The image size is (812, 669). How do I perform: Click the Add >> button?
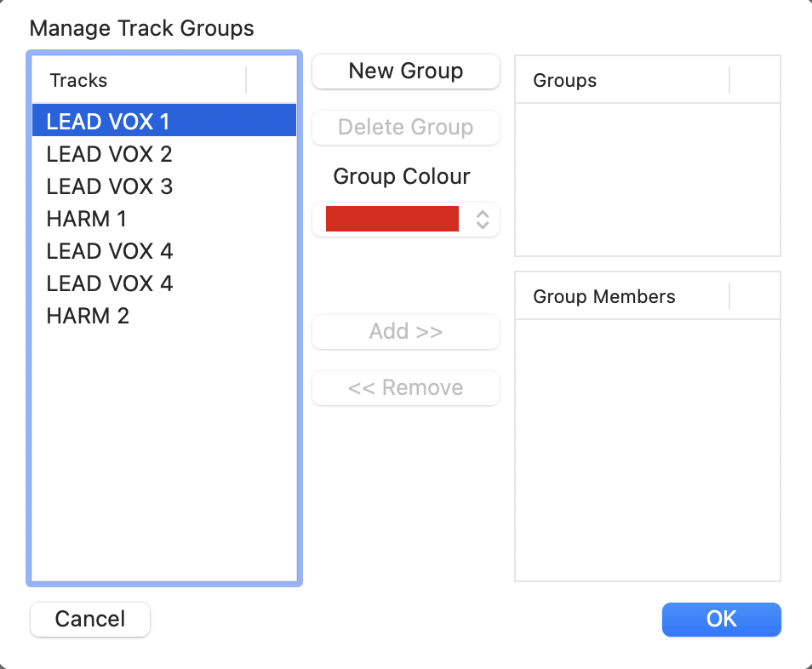click(406, 331)
